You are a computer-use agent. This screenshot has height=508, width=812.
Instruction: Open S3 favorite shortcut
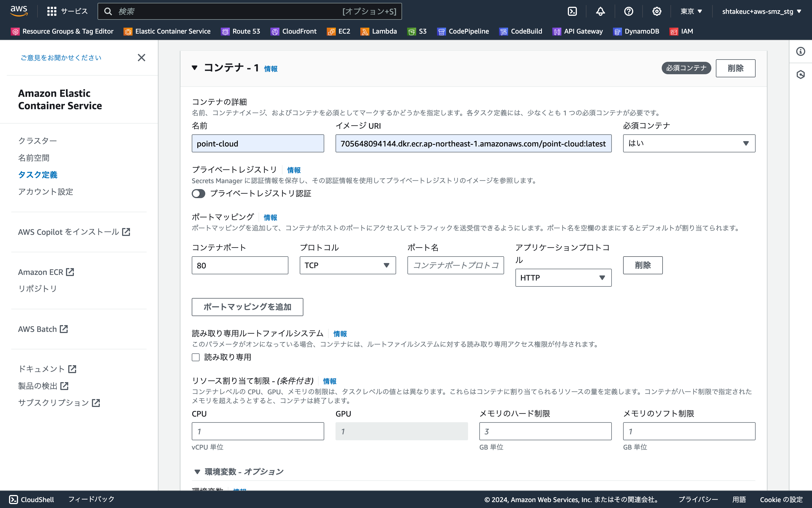pyautogui.click(x=417, y=31)
